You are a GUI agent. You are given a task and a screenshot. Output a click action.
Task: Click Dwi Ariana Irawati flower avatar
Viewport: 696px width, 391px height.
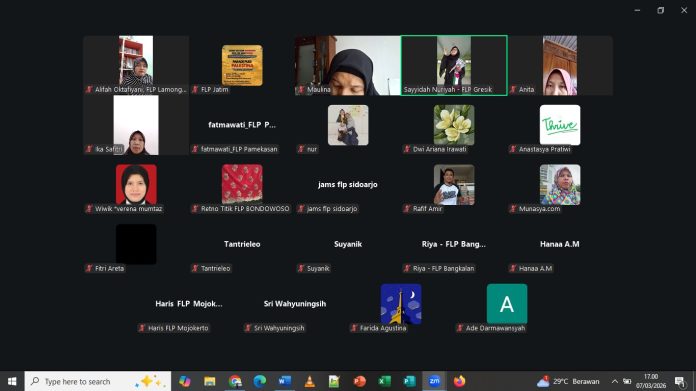pyautogui.click(x=454, y=125)
